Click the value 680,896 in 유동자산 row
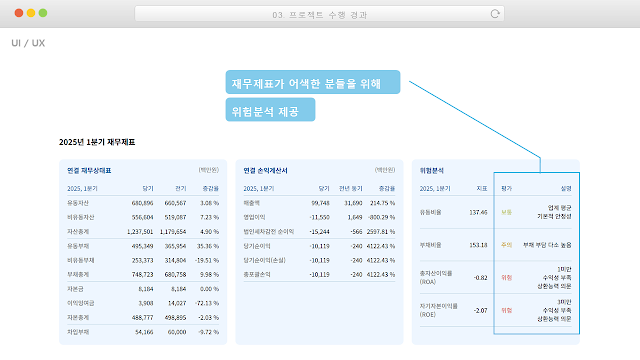The image size is (640, 360). 142,203
